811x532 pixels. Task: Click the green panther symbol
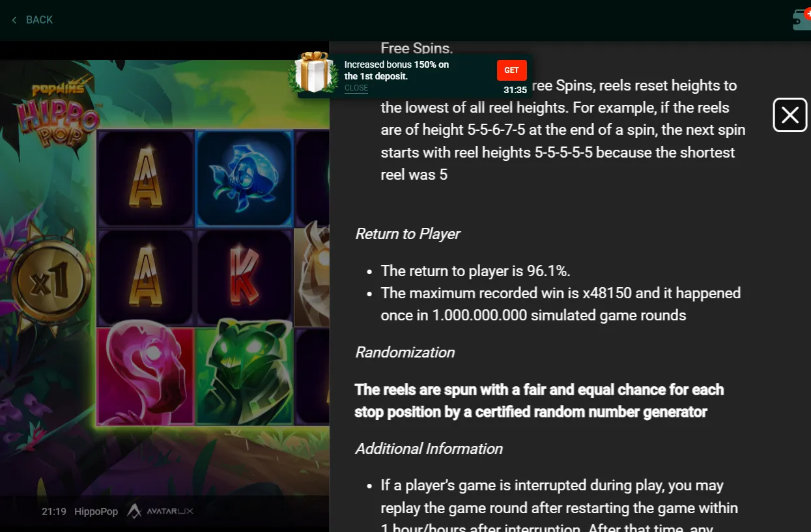pos(245,372)
